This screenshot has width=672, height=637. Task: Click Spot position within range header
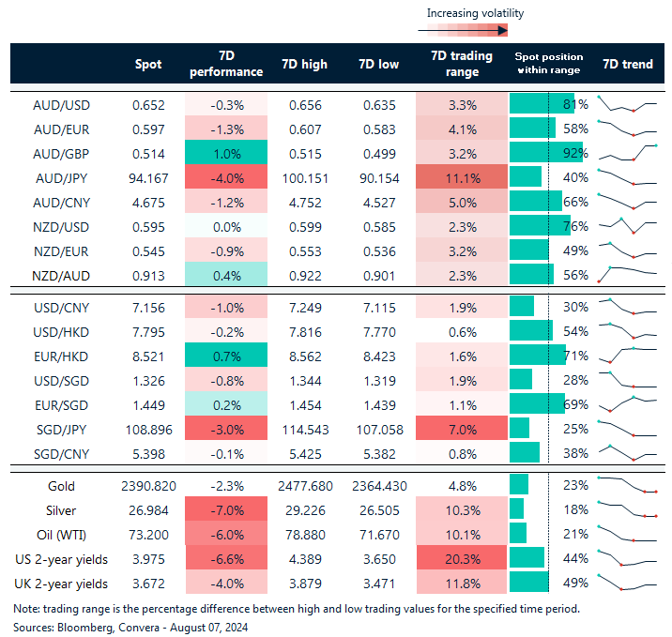(548, 63)
